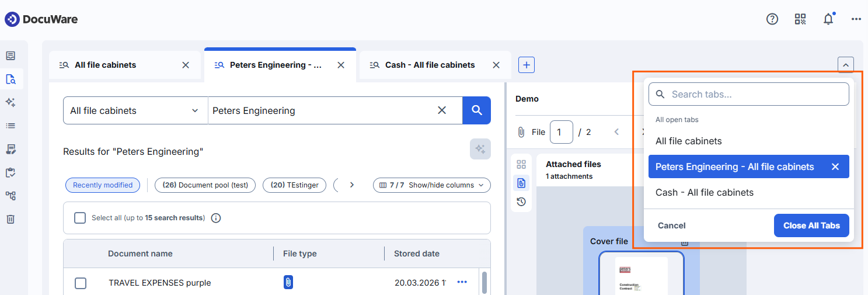Select the Search sidebar icon
Screen dimensions: 868x295
coord(11,79)
